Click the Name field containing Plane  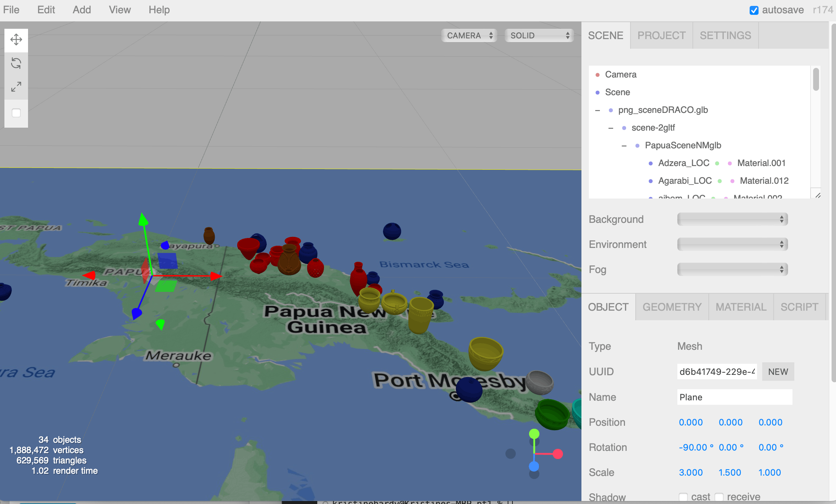pyautogui.click(x=735, y=397)
